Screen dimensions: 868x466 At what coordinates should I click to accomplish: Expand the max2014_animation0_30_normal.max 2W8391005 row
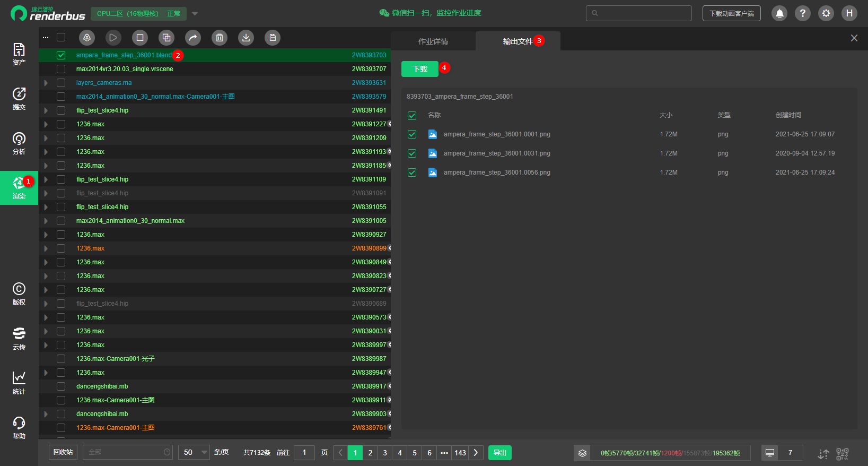click(x=46, y=221)
